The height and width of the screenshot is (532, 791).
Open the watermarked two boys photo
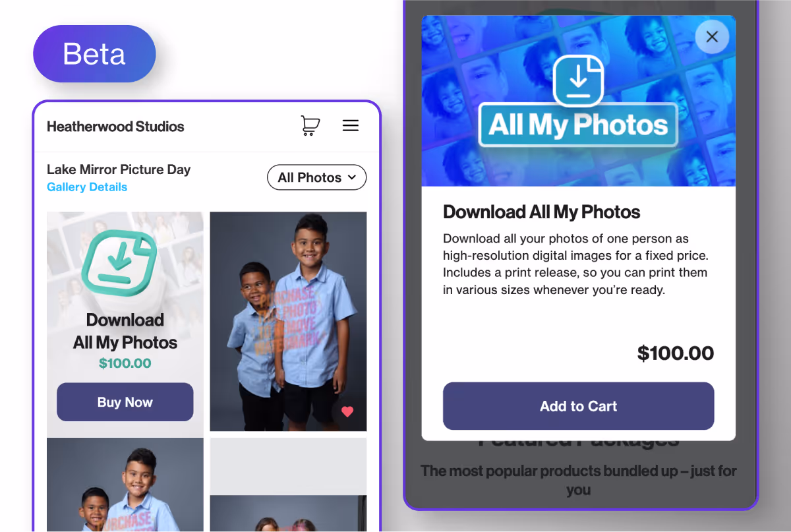(x=288, y=321)
